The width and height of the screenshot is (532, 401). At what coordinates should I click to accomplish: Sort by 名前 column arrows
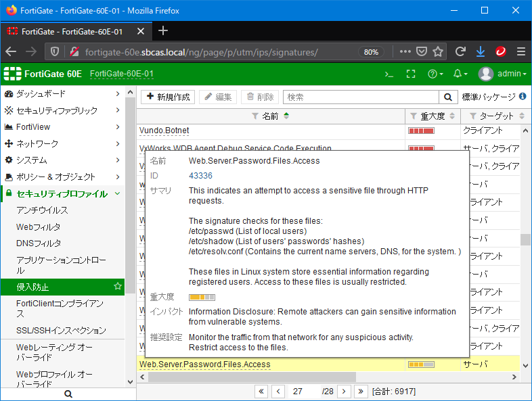tap(286, 116)
